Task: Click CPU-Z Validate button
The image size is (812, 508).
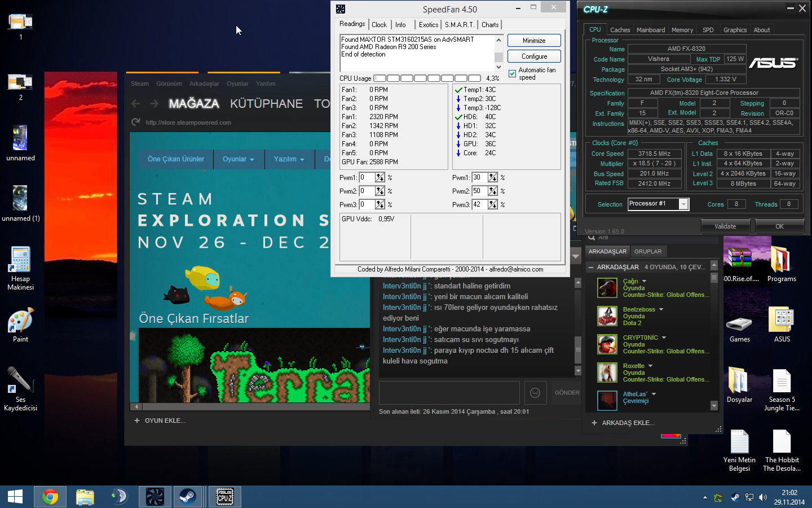Action: point(725,226)
